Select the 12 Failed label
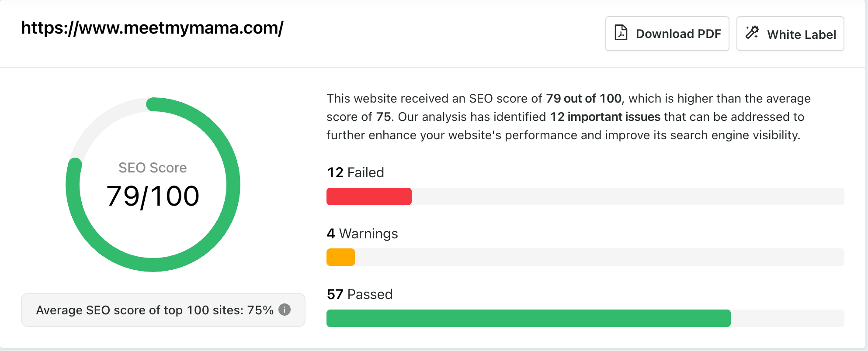This screenshot has height=351, width=868. pos(355,172)
